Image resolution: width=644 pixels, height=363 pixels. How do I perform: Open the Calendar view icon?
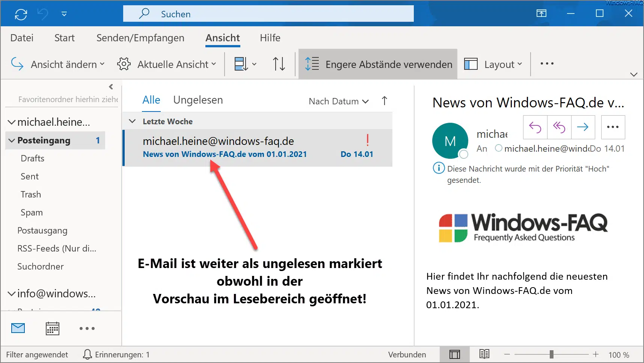coord(52,328)
